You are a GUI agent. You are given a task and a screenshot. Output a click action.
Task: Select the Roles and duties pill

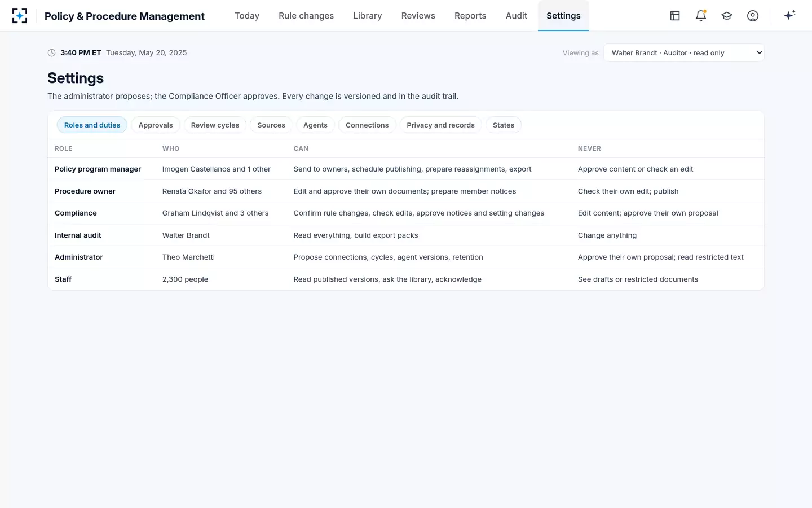[x=92, y=125]
